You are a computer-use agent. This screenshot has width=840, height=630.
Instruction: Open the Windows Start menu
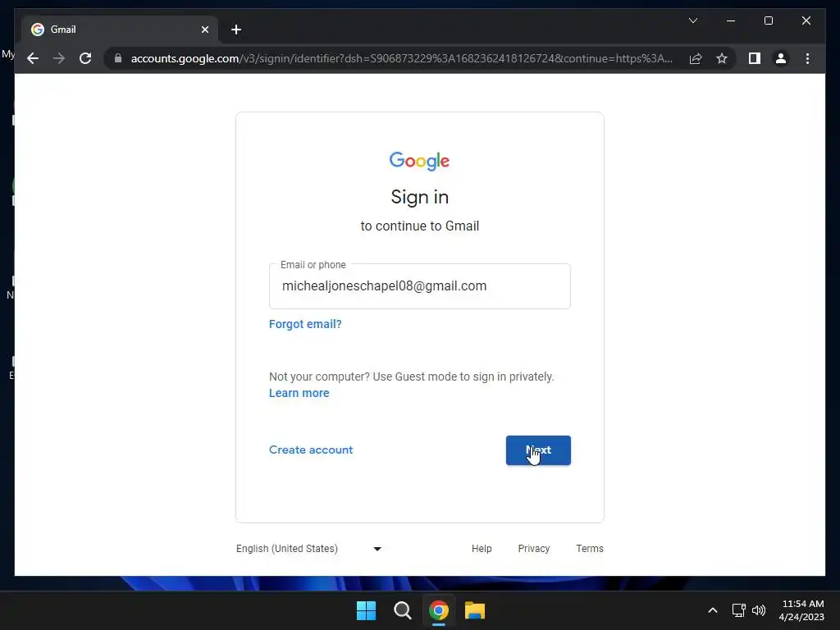[x=367, y=610]
